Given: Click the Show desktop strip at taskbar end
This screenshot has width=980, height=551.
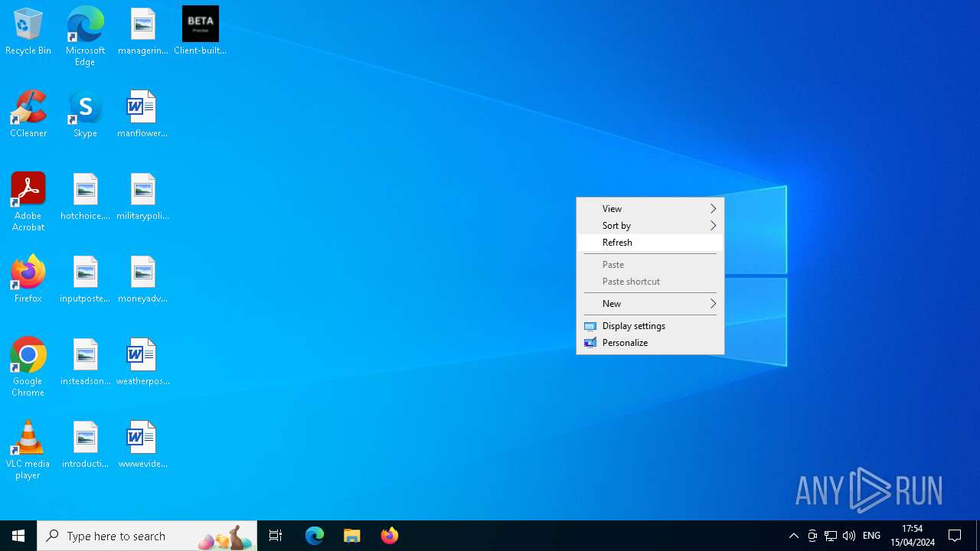Looking at the screenshot, I should [x=978, y=536].
